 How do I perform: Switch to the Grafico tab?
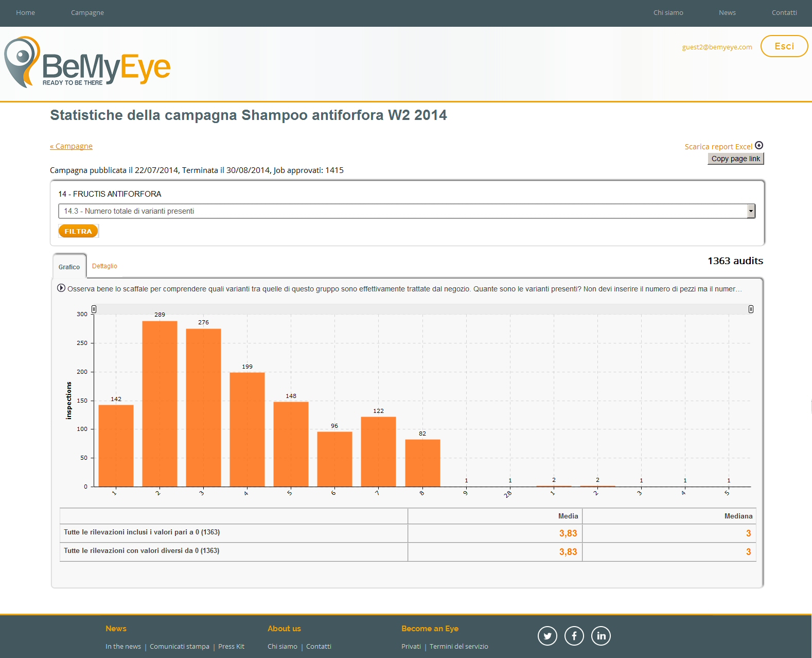point(69,267)
